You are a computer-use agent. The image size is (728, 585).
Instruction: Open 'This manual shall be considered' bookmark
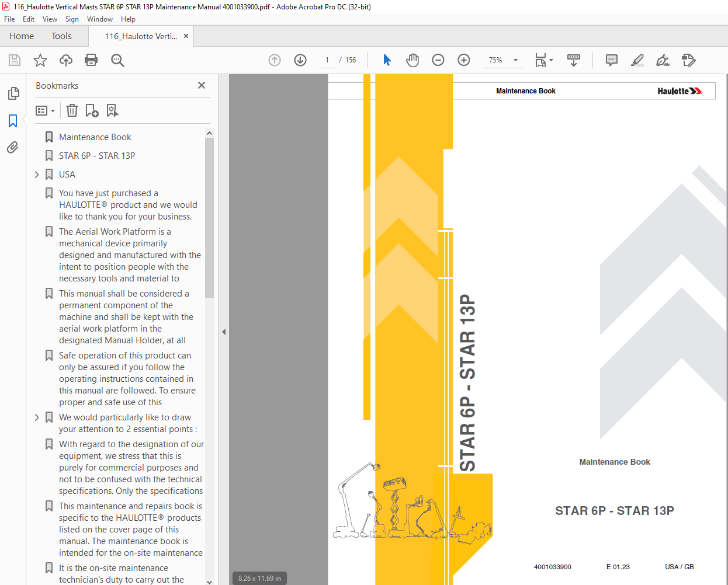[126, 317]
